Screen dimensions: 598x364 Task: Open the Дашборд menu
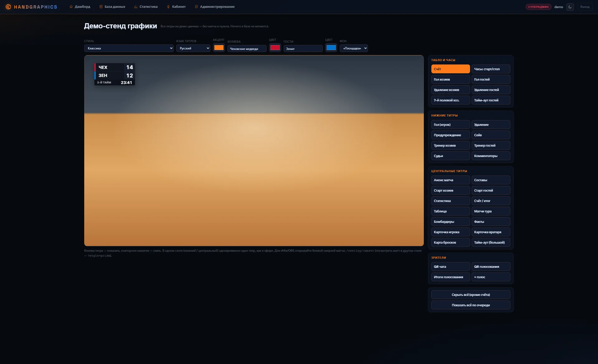click(x=80, y=7)
